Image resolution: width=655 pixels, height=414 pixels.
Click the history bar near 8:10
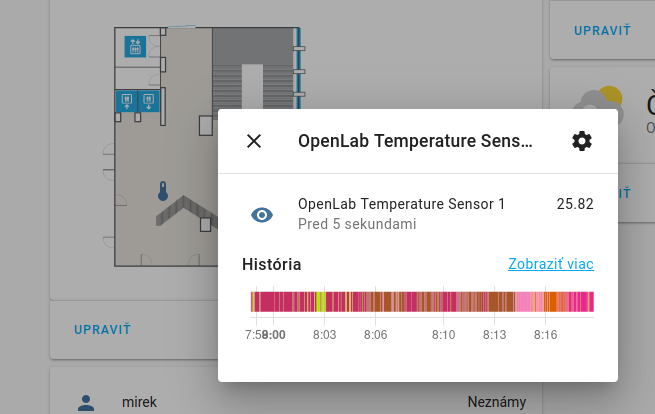443,302
